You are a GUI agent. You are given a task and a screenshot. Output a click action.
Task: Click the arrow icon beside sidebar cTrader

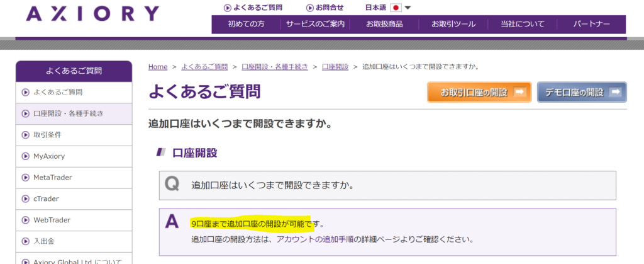[25, 199]
